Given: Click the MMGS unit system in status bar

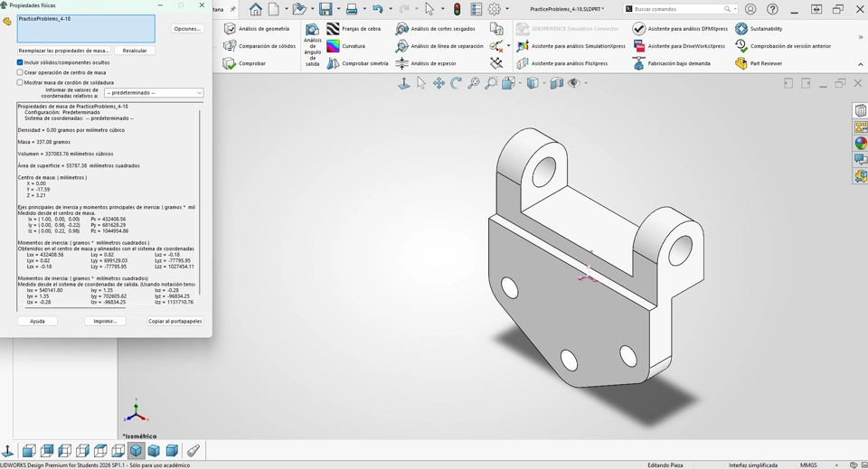Looking at the screenshot, I should 808,465.
